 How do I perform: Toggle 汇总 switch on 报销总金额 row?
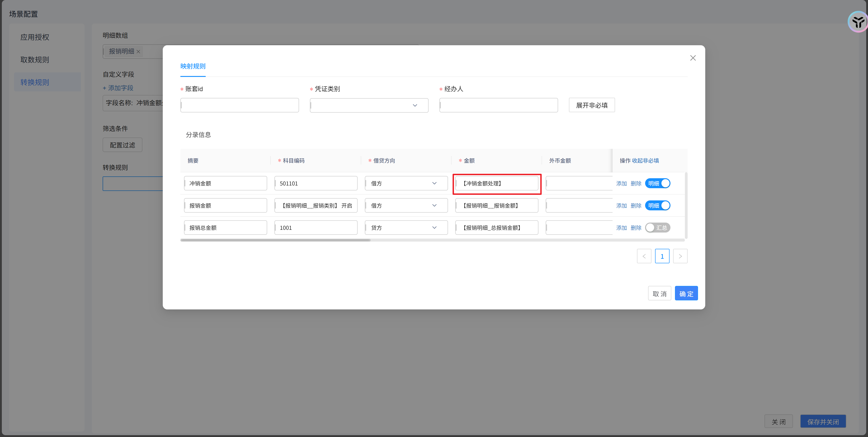[657, 228]
